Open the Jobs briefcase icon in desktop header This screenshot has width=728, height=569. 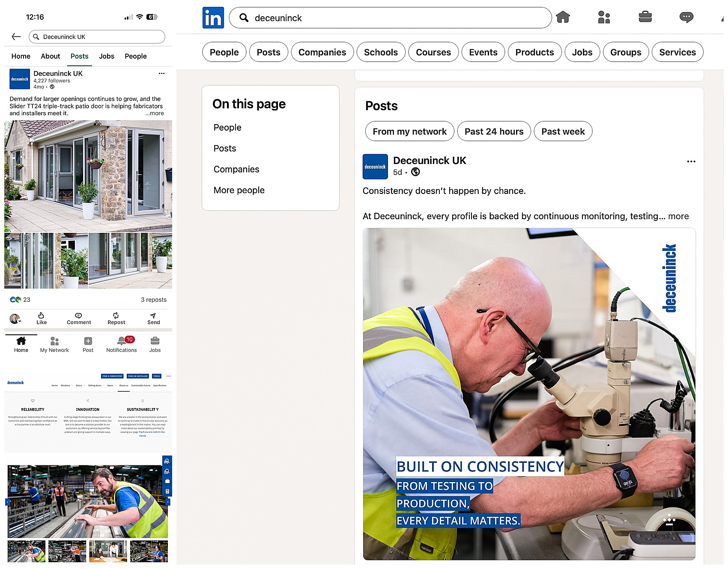click(645, 17)
